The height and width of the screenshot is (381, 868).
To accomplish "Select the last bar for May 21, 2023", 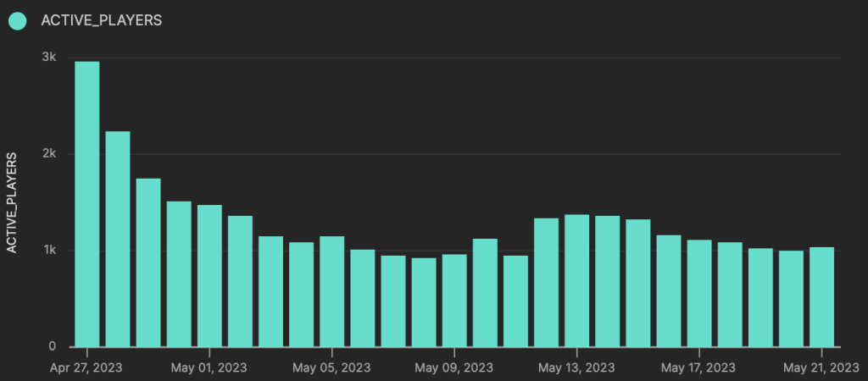I will 821,297.
